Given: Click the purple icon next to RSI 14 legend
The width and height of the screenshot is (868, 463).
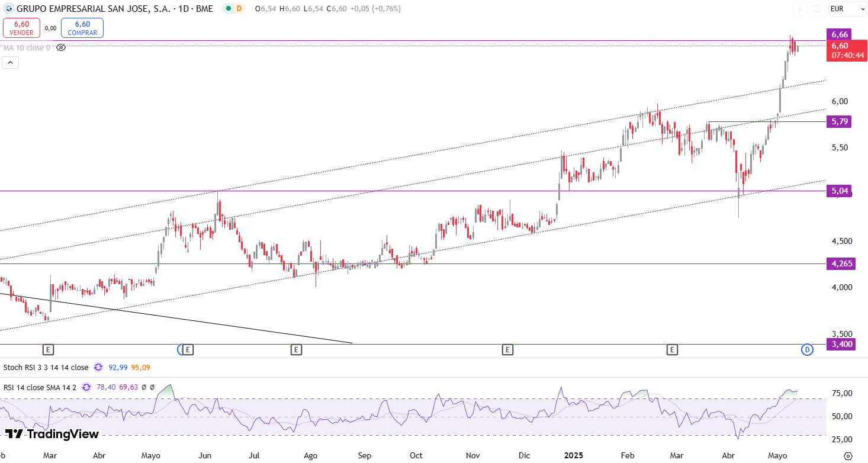Looking at the screenshot, I should point(86,387).
